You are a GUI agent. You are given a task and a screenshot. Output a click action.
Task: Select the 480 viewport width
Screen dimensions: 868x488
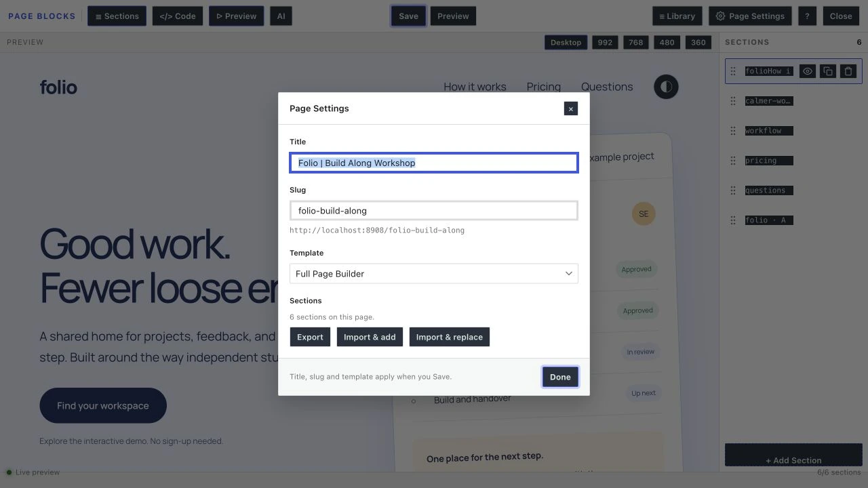[667, 42]
